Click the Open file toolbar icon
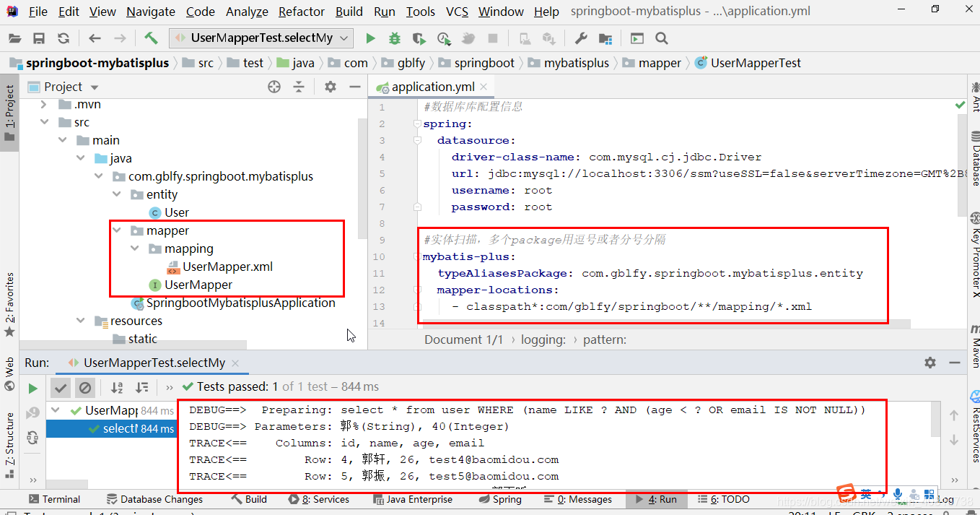 tap(14, 38)
